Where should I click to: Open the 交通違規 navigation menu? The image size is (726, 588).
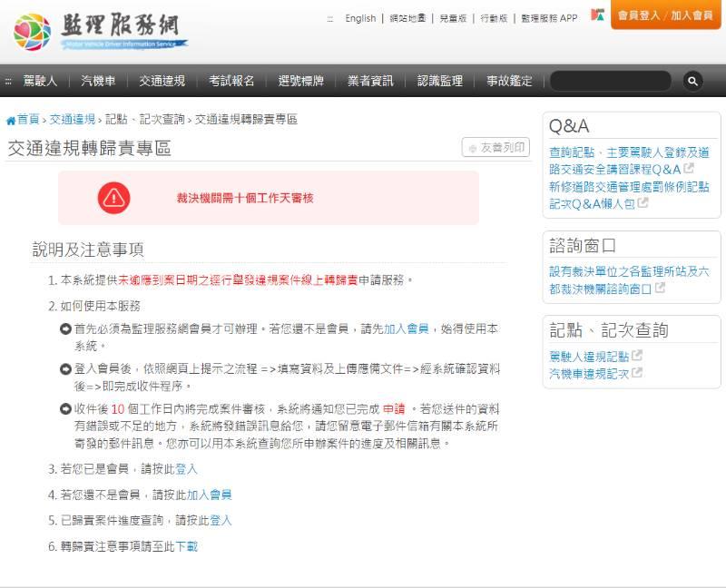pos(162,81)
